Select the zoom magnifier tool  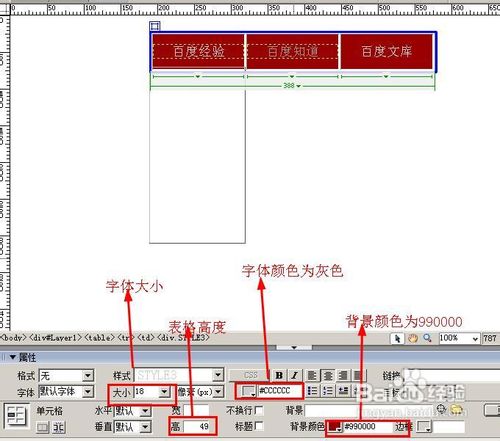[x=428, y=339]
